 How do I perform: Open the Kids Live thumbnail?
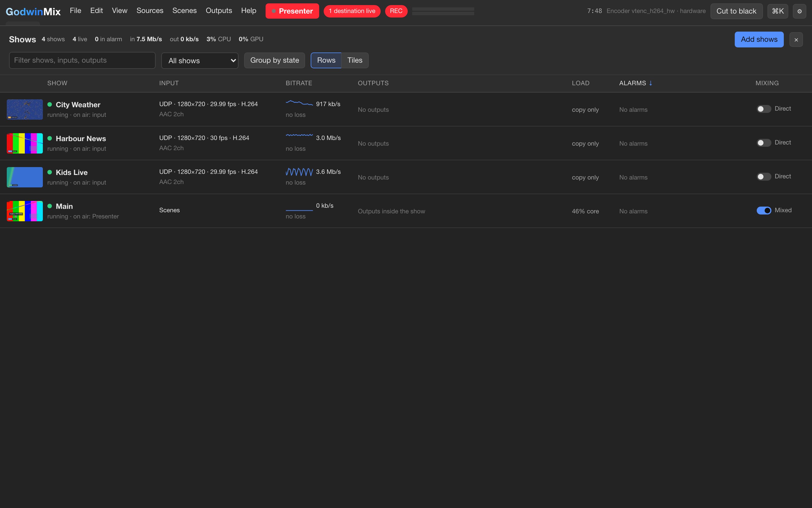click(x=25, y=178)
